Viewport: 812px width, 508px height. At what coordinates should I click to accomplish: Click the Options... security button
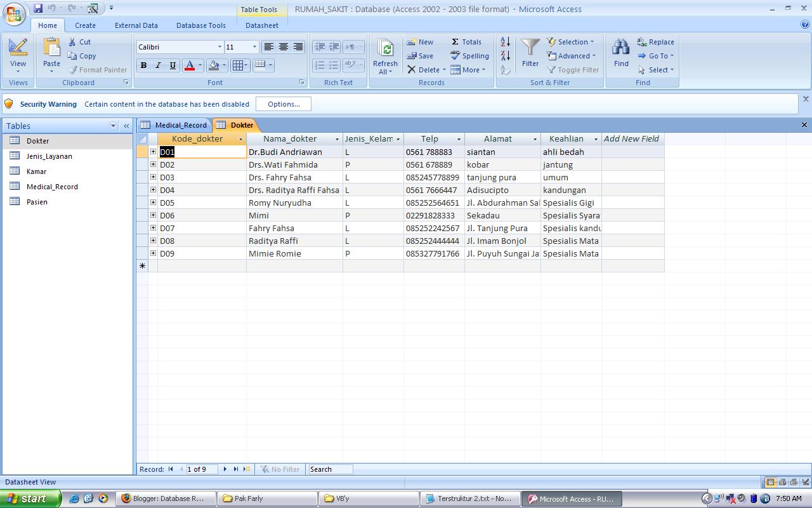coord(284,104)
